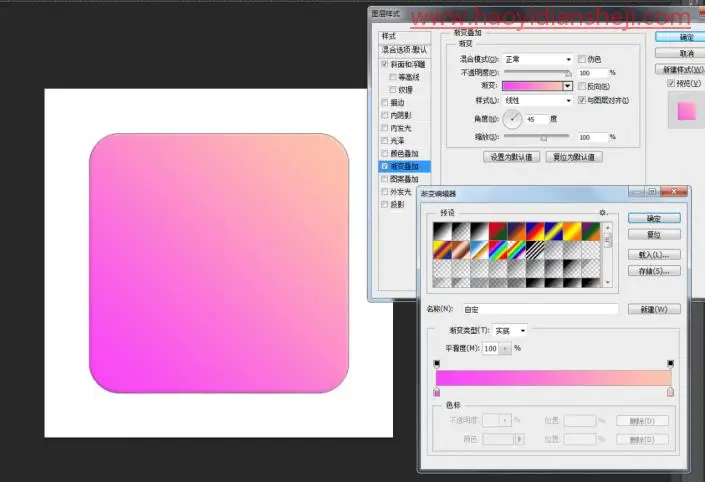Viewport: 705px width, 482px height.
Task: Pick the violet-green-orange gradient preset
Action: (x=591, y=231)
